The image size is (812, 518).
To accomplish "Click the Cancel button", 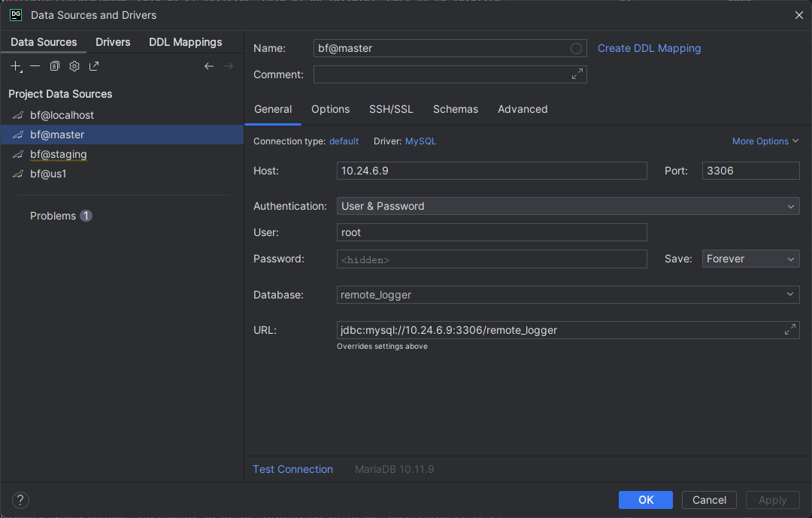I will pos(709,500).
